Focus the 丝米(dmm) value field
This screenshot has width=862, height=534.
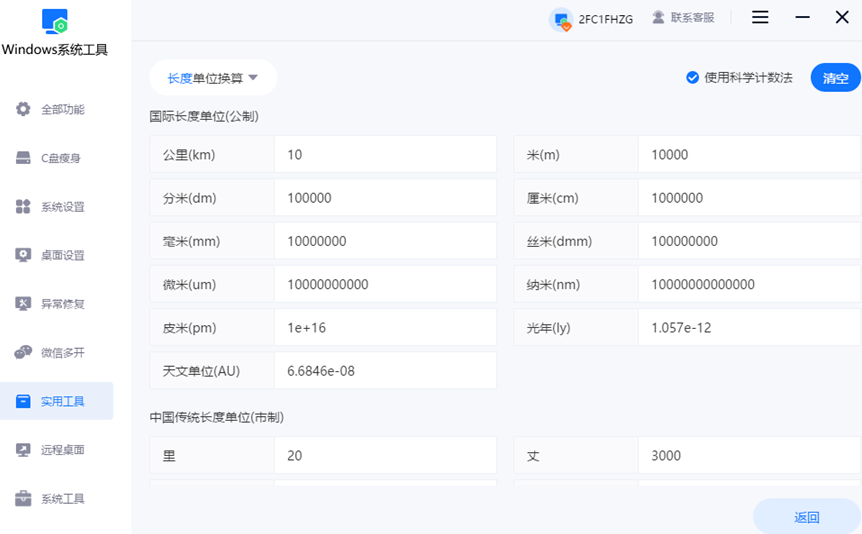749,241
